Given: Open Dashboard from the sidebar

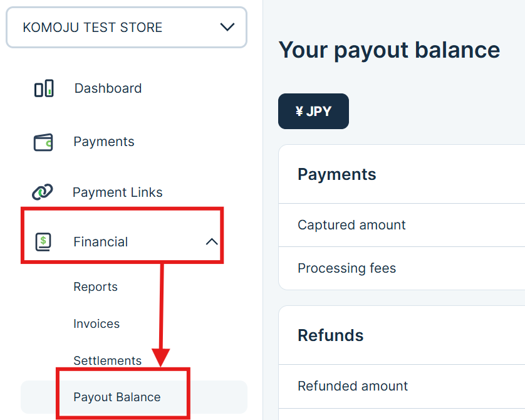Looking at the screenshot, I should [x=108, y=88].
